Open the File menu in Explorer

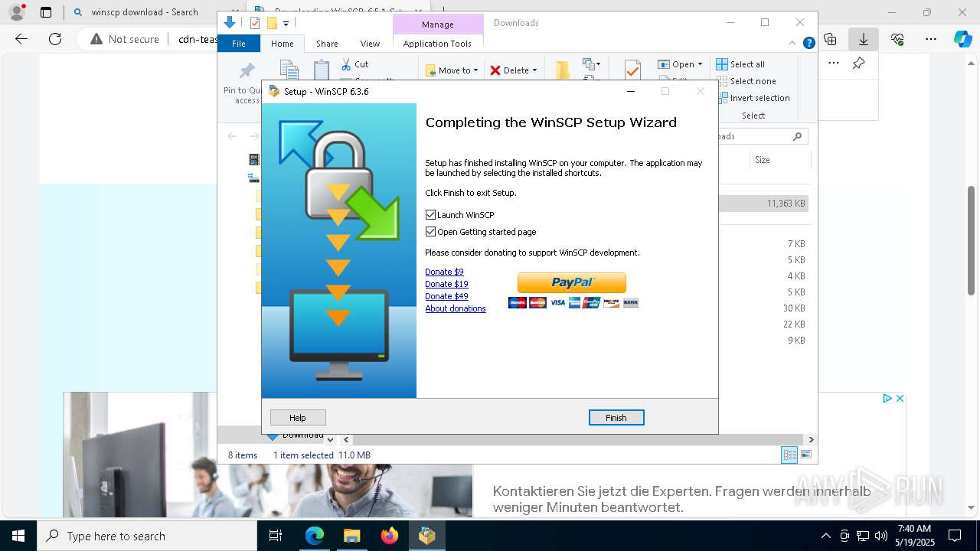click(x=239, y=44)
